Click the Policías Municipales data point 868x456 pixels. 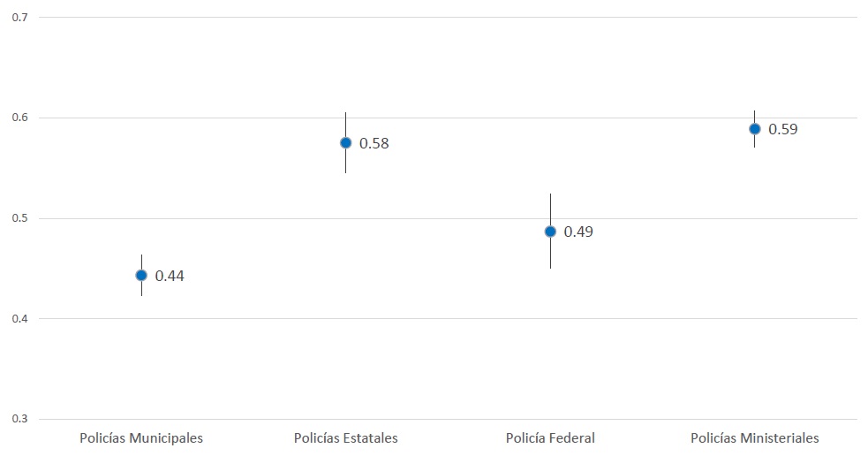[x=141, y=275]
